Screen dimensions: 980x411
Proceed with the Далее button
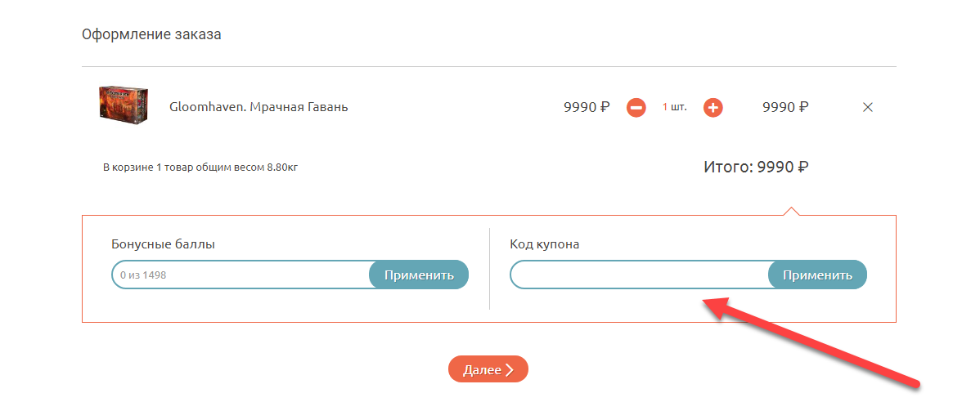point(488,369)
